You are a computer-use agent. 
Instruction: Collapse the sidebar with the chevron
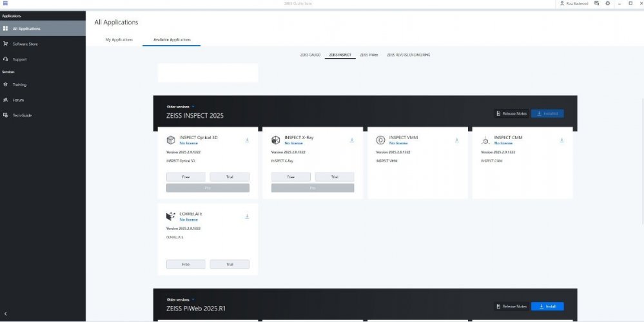(x=5, y=314)
